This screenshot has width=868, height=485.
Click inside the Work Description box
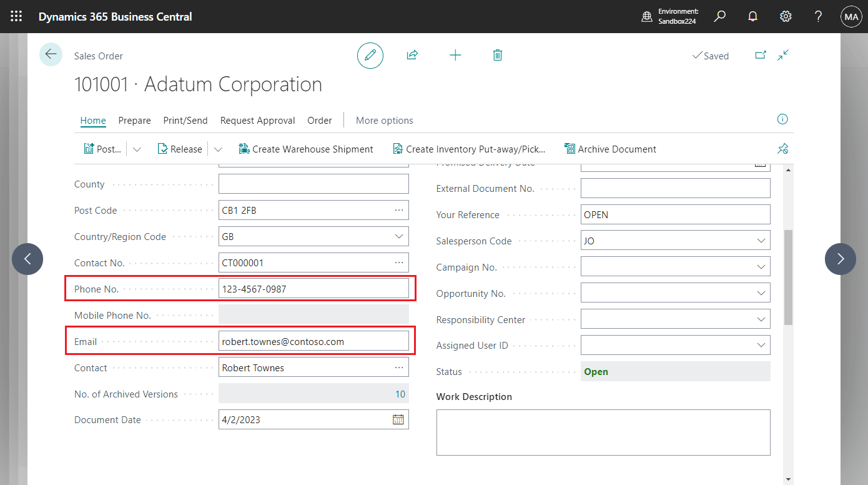[x=603, y=431]
